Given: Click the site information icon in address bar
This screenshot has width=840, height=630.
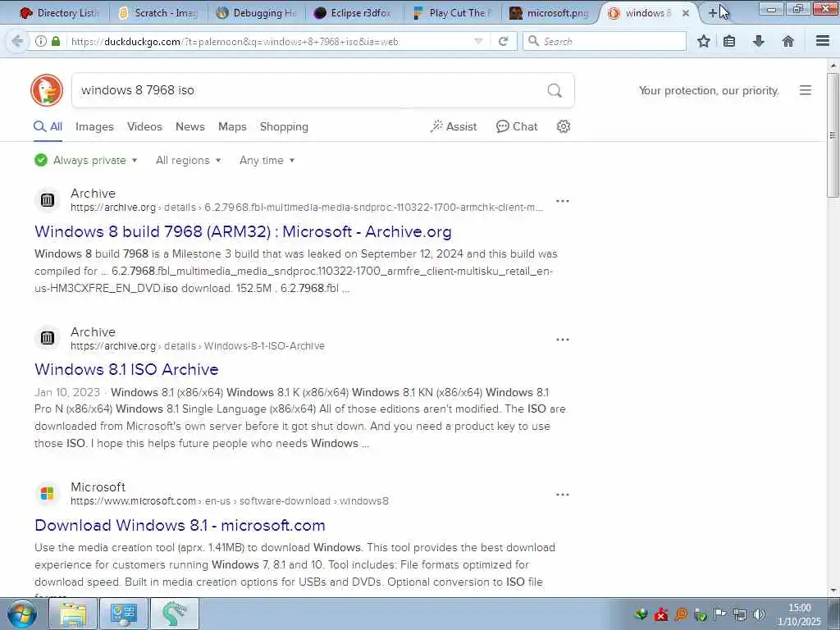Looking at the screenshot, I should click(41, 41).
